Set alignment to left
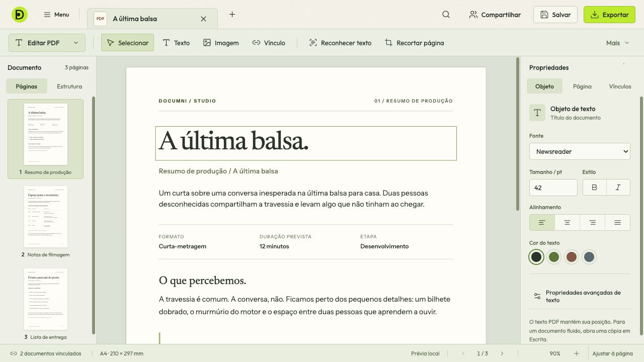 coord(542,223)
